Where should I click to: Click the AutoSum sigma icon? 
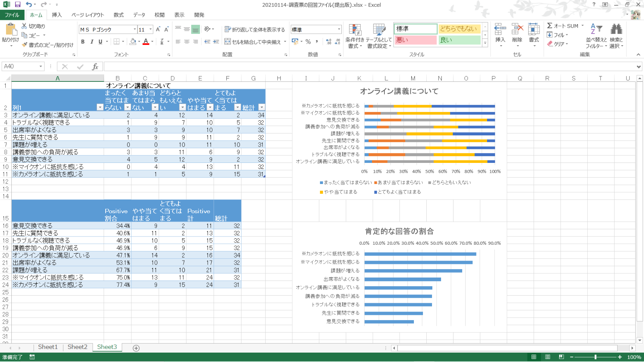(x=550, y=26)
